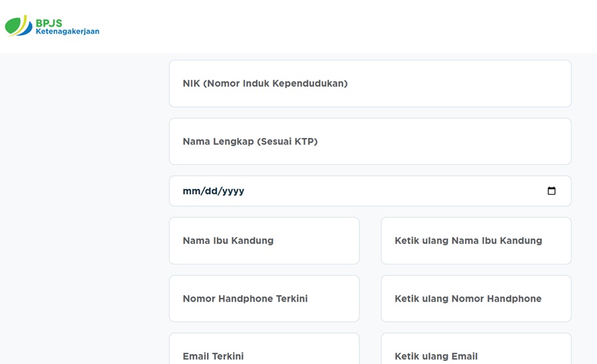
Task: Open the calendar picker icon in date field
Action: point(551,191)
